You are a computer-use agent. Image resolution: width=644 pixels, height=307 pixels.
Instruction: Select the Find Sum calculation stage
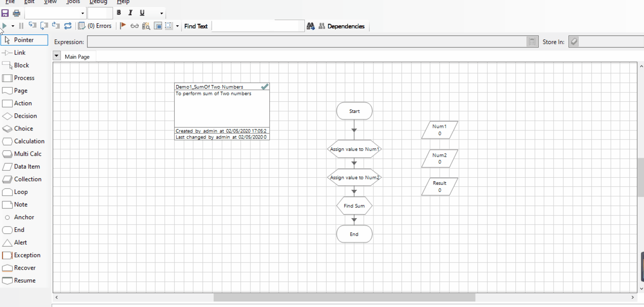tap(354, 206)
